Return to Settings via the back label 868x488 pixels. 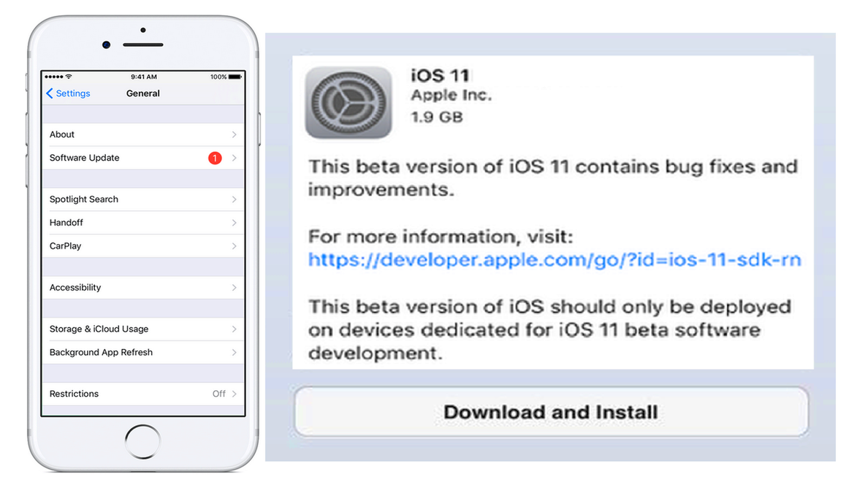click(x=72, y=93)
